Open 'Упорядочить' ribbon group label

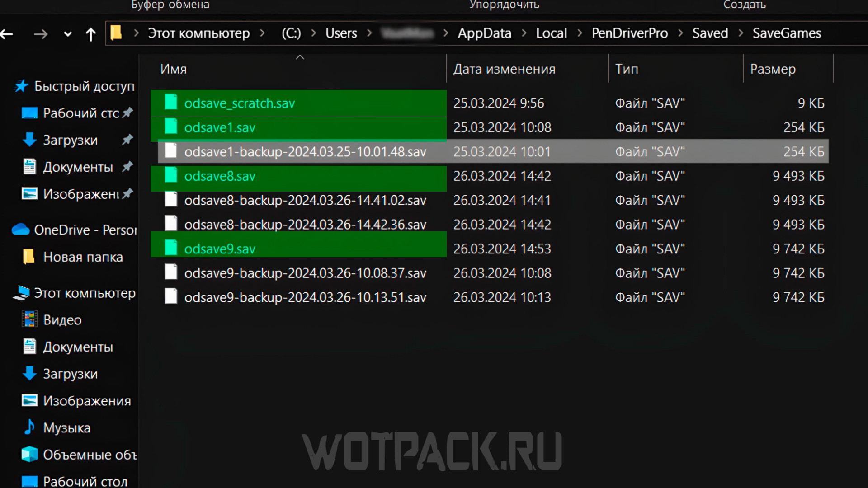tap(505, 5)
